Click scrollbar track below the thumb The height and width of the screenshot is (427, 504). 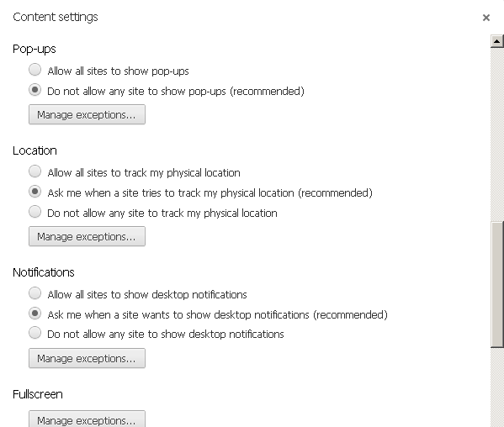coord(497,387)
